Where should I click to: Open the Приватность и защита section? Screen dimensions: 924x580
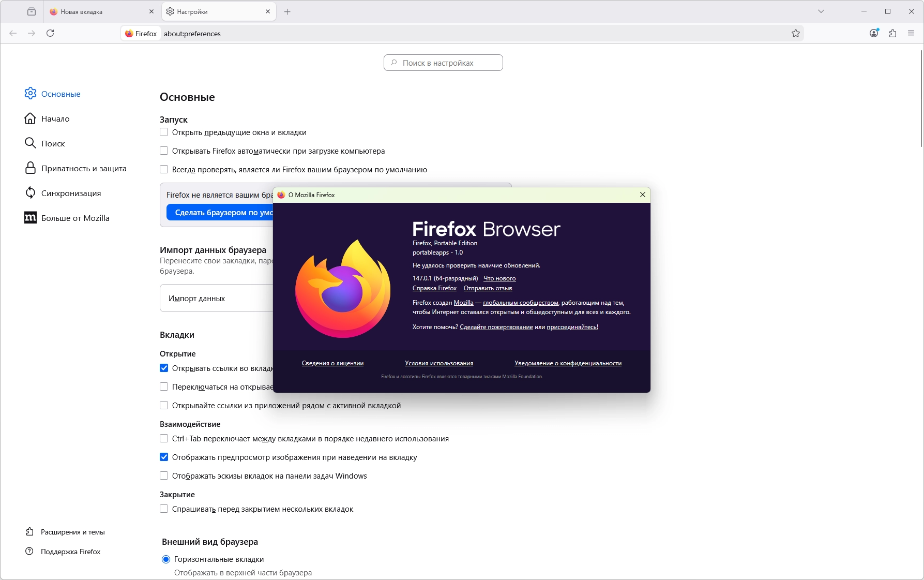[75, 168]
